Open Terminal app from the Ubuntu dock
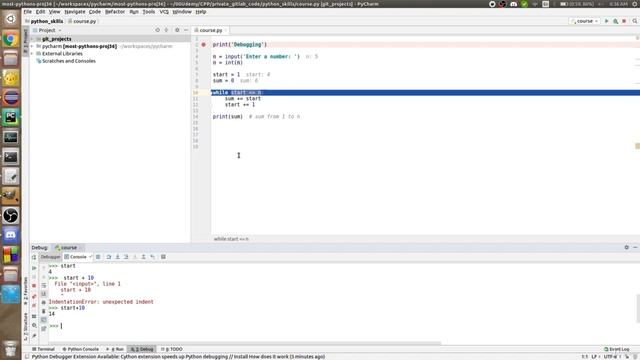The width and height of the screenshot is (640, 360). point(11,157)
